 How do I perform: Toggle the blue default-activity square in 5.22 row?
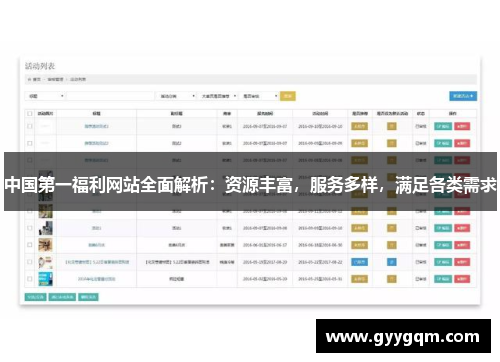pos(392,262)
